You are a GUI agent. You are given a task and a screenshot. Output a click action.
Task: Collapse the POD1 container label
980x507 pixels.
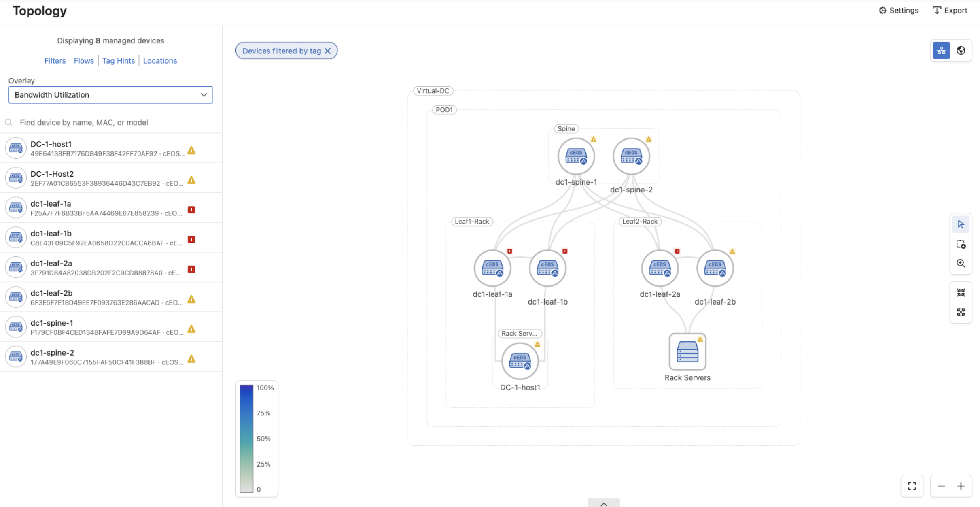coord(444,110)
